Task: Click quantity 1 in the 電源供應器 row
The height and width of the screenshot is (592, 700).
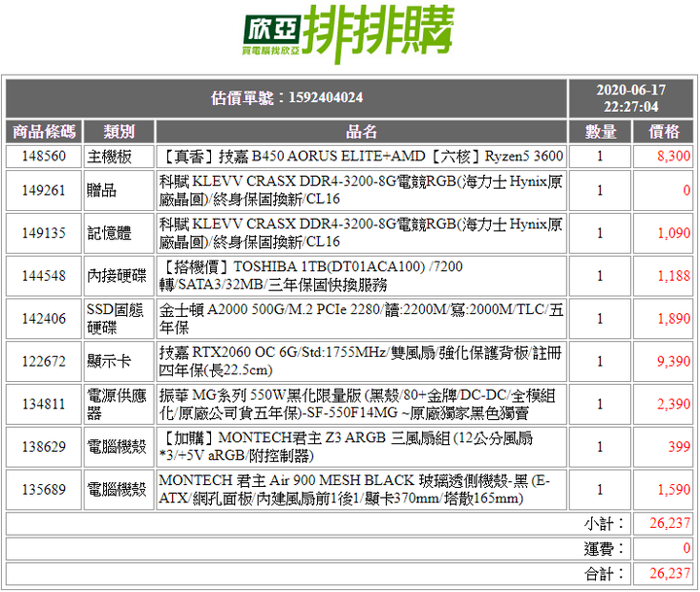Action: click(x=600, y=404)
